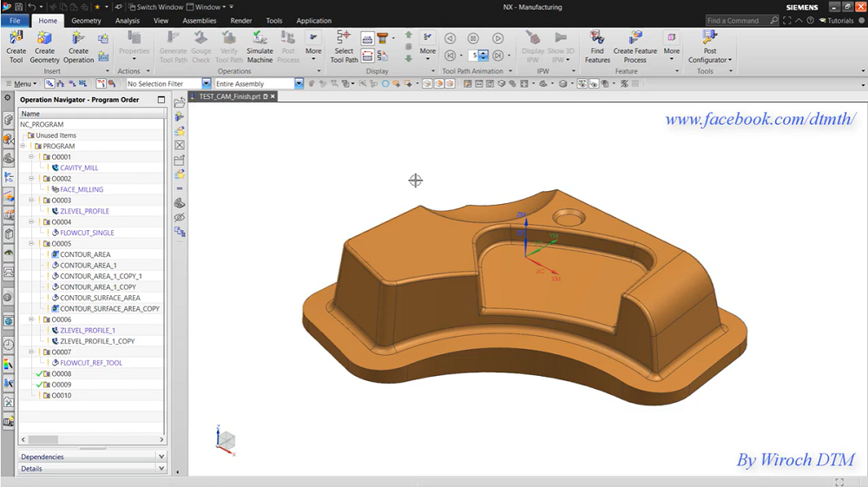Switch to the Geometry ribbon tab
This screenshot has width=868, height=487.
pyautogui.click(x=86, y=21)
